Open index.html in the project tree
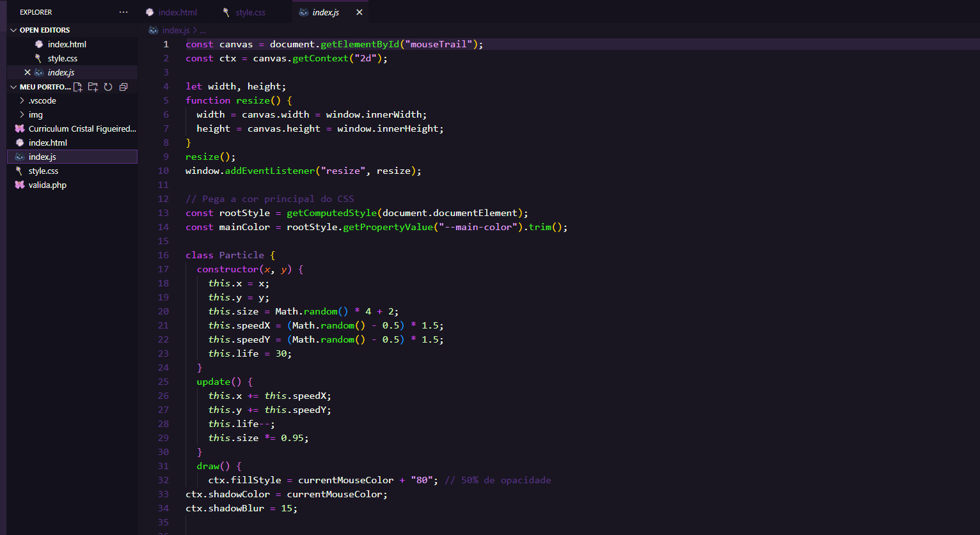 click(72, 143)
